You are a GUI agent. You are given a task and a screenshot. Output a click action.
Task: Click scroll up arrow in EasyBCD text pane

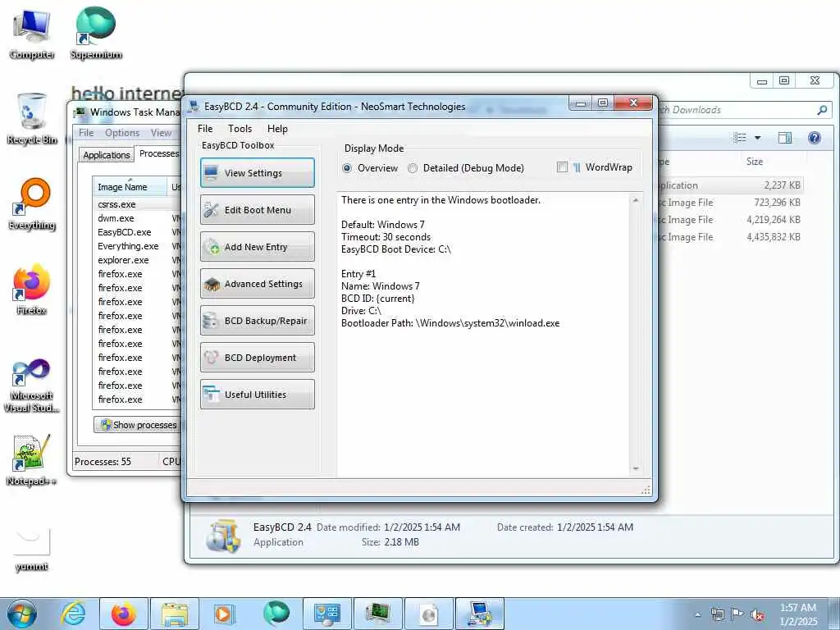tap(636, 200)
